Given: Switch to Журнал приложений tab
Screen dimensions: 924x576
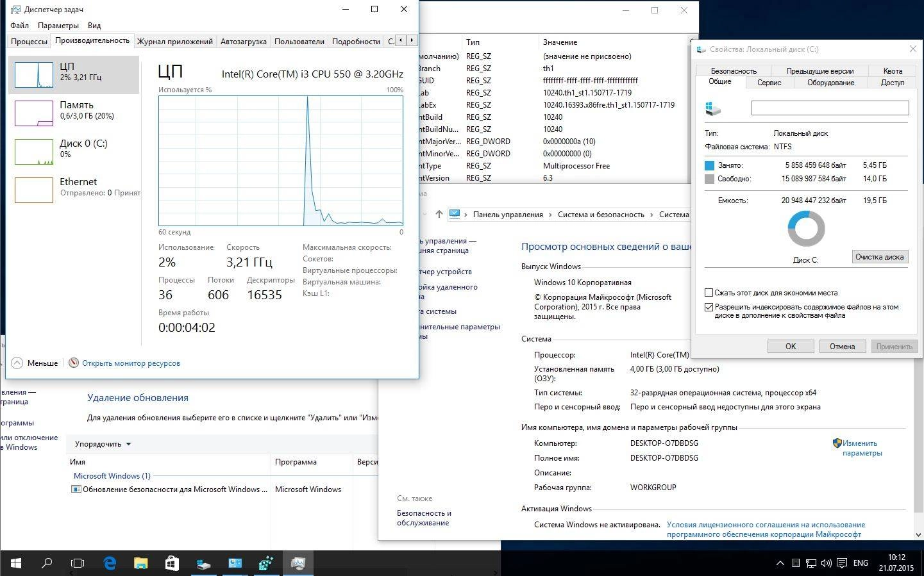Looking at the screenshot, I should pyautogui.click(x=174, y=42).
